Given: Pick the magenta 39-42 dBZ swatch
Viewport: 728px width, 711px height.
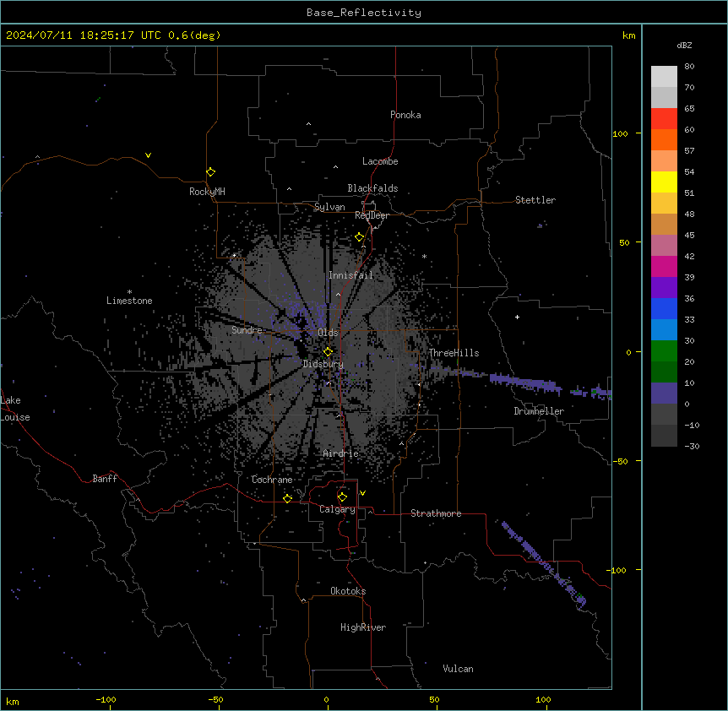Looking at the screenshot, I should point(664,266).
